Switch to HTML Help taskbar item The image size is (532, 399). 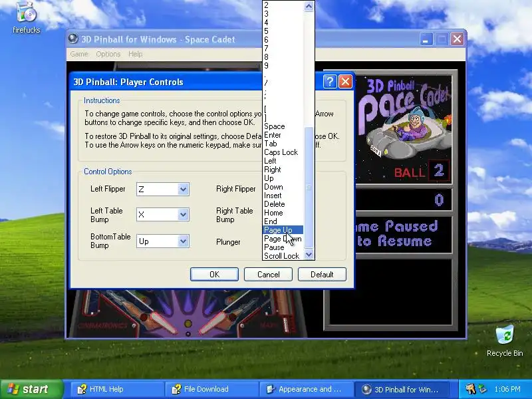[117, 389]
